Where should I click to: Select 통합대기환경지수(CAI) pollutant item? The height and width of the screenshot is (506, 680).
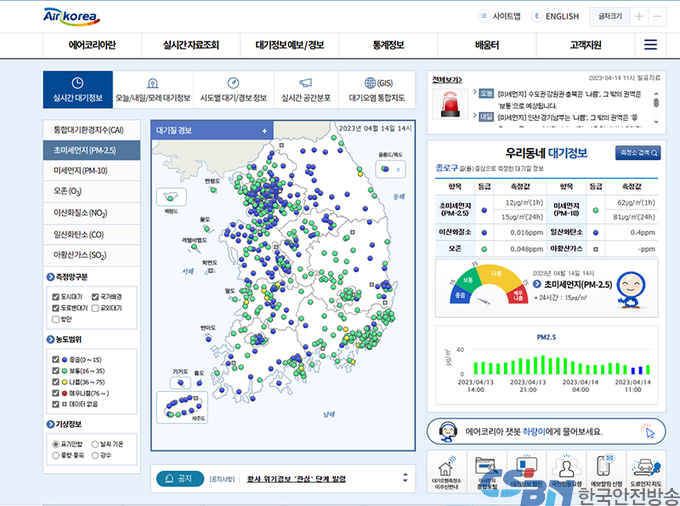point(92,130)
